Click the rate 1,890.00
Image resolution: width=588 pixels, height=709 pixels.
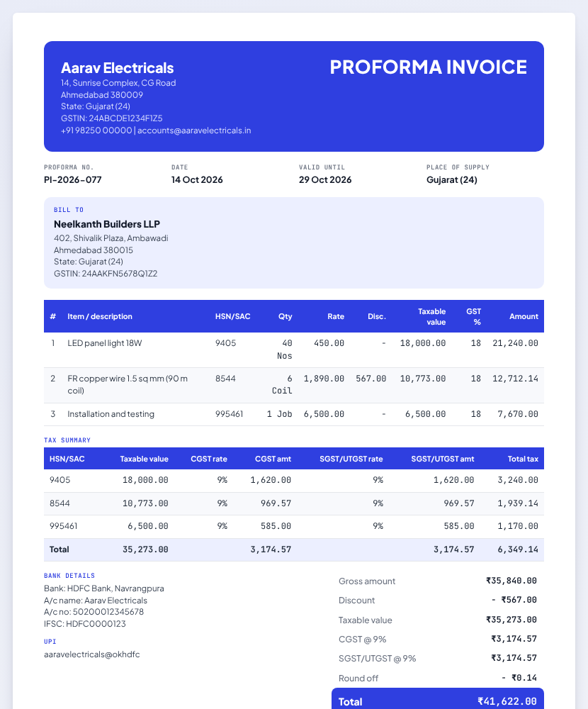pos(324,378)
